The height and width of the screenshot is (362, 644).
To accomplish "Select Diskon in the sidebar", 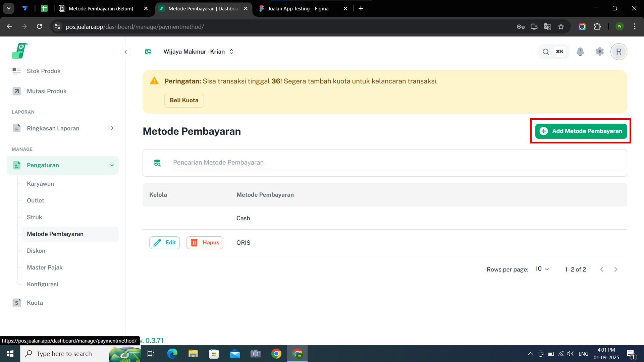I will click(36, 251).
